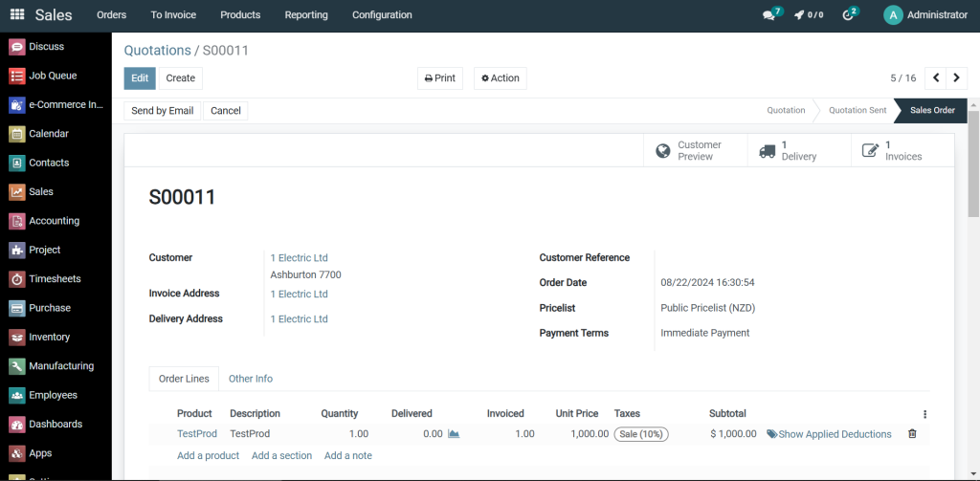Open the apps grid menu icon

pos(17,14)
